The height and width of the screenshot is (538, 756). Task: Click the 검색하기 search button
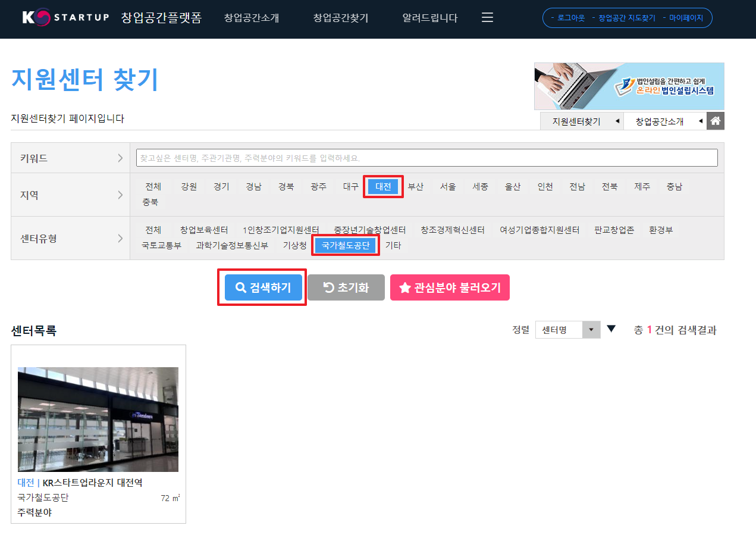click(263, 287)
